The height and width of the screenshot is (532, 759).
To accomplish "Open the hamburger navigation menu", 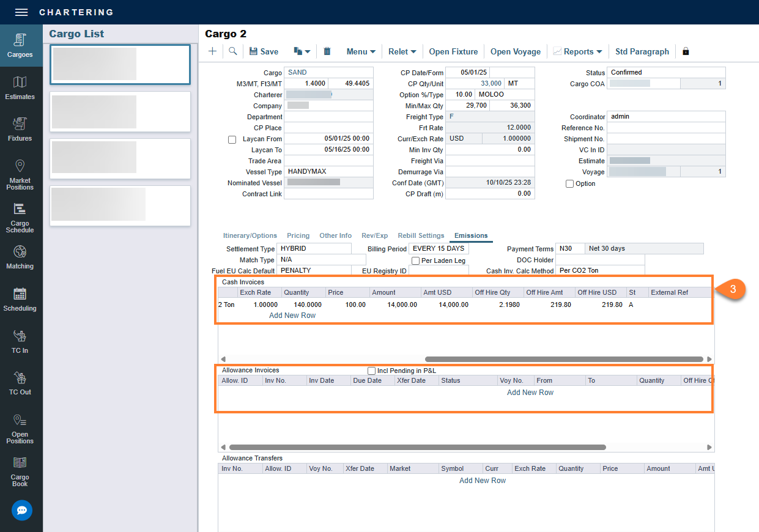I will (21, 12).
